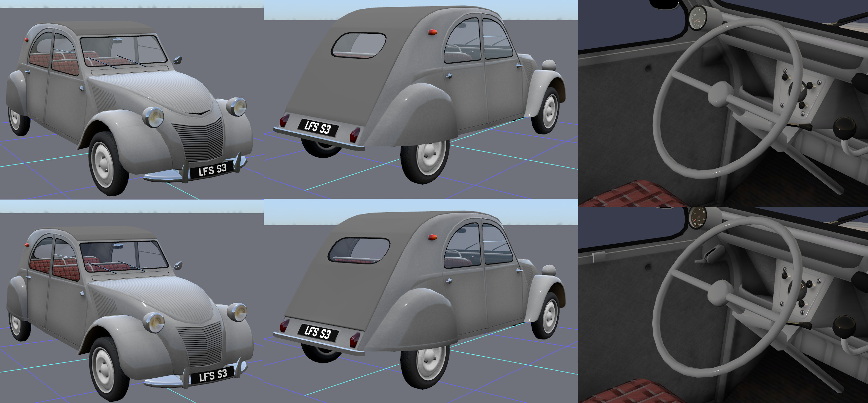Click the front LFS S3 plate in upper front-view render
This screenshot has width=868, height=403.
[212, 170]
